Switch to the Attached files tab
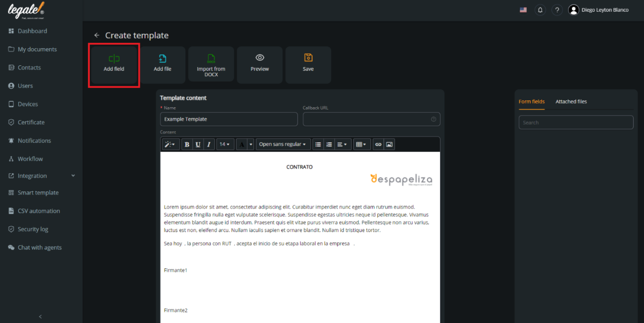 (571, 101)
